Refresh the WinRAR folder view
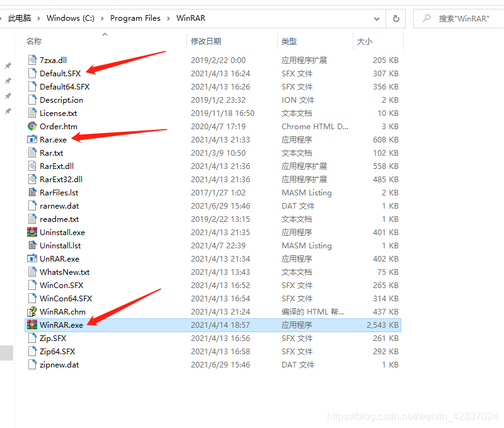504x428 pixels. (396, 19)
